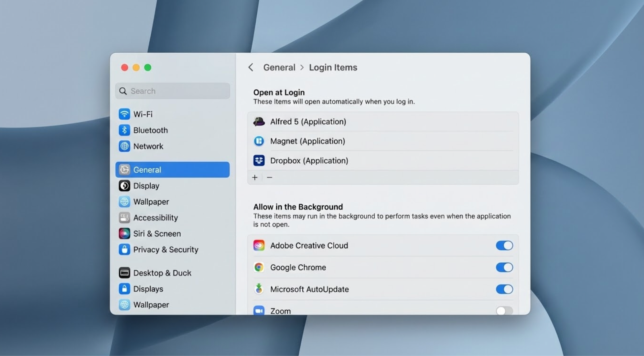This screenshot has width=644, height=356.
Task: Click the "Open at Login" heading
Action: pos(279,92)
